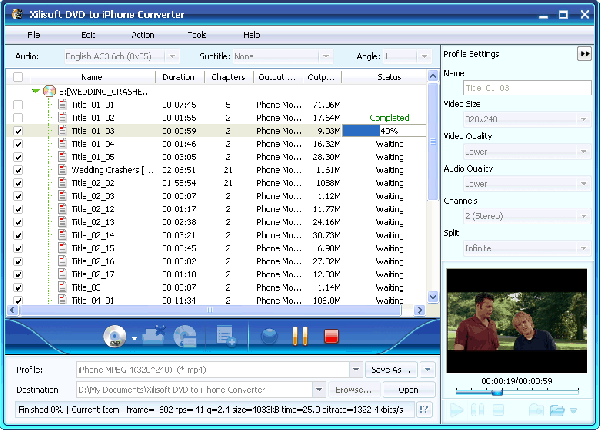Expand the Video Size dropdown
The height and width of the screenshot is (430, 600).
coord(582,119)
